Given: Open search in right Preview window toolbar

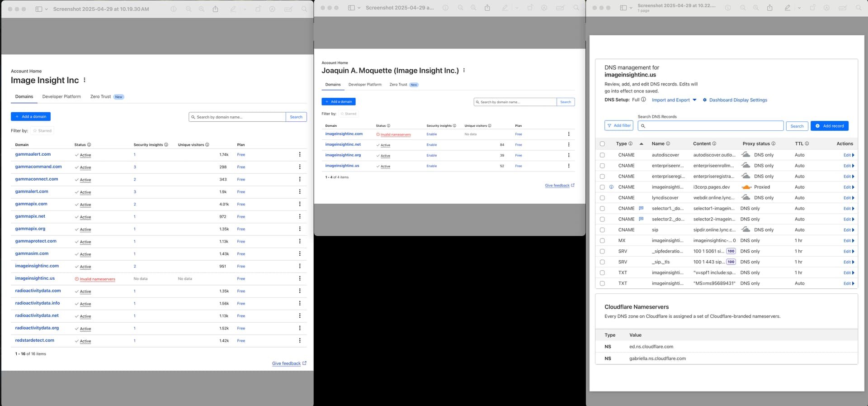Looking at the screenshot, I should point(859,8).
